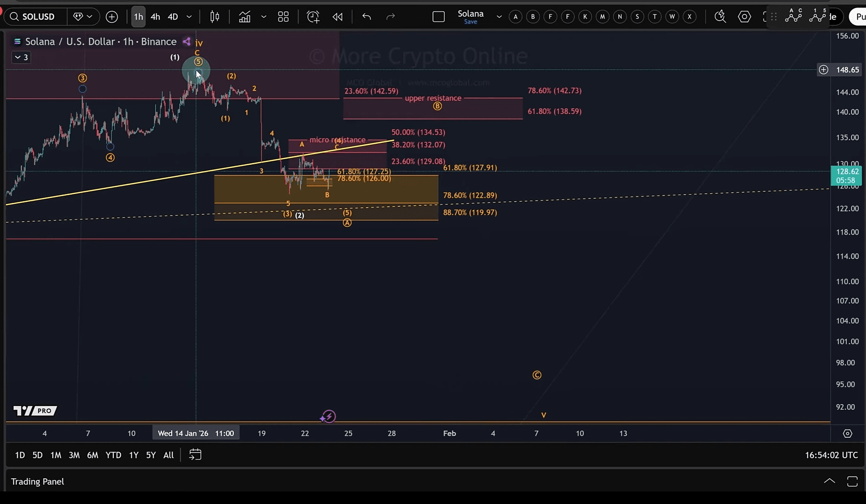This screenshot has width=866, height=504.
Task: Set the chart range to YTD
Action: [x=113, y=455]
